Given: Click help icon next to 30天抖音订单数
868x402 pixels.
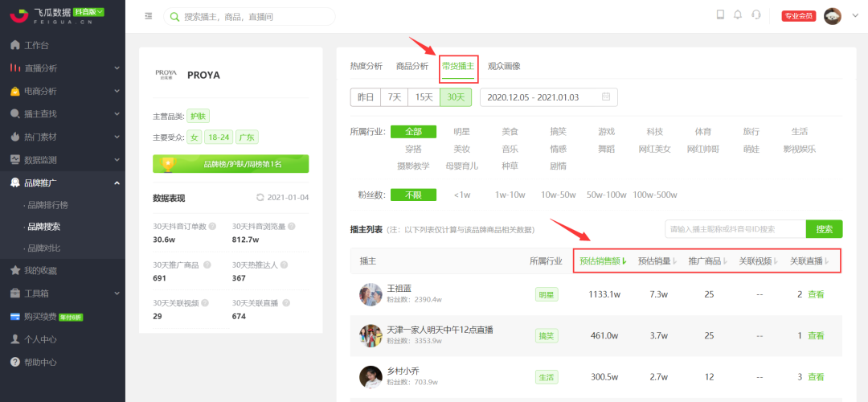Looking at the screenshot, I should click(x=212, y=227).
